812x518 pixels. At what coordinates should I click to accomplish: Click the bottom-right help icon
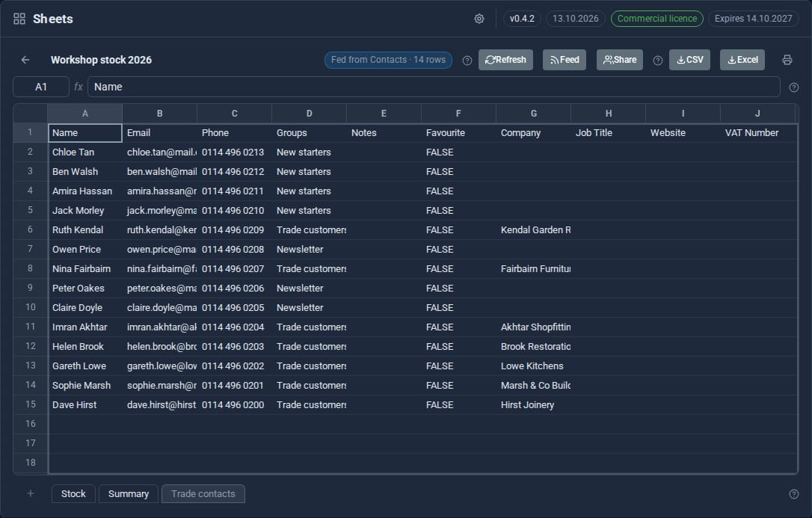pos(793,494)
